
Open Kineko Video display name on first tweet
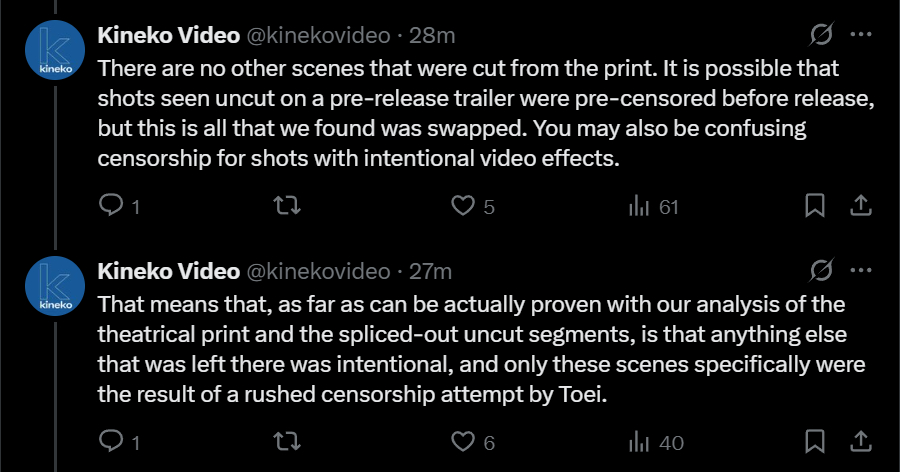(x=168, y=36)
